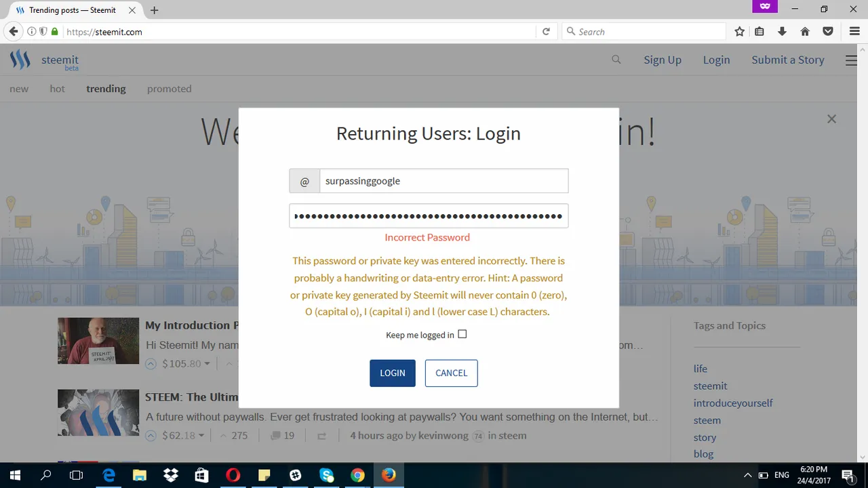Click the Firefox Search box
Screen dimensions: 868x488
[x=644, y=32]
